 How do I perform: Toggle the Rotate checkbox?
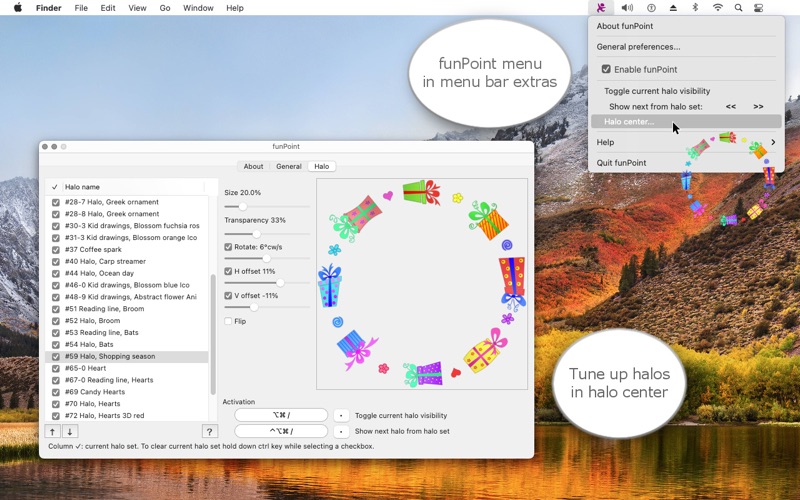[228, 247]
